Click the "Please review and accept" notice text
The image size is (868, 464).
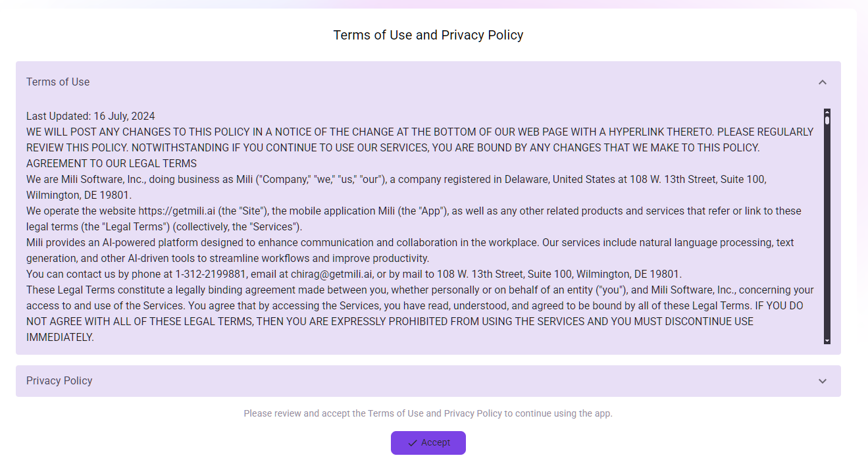click(x=428, y=414)
